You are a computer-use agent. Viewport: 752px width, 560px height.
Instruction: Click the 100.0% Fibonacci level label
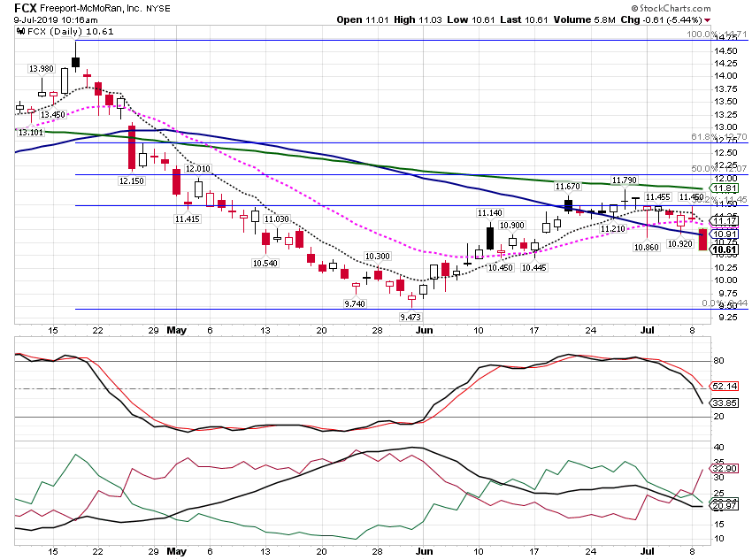pyautogui.click(x=717, y=34)
